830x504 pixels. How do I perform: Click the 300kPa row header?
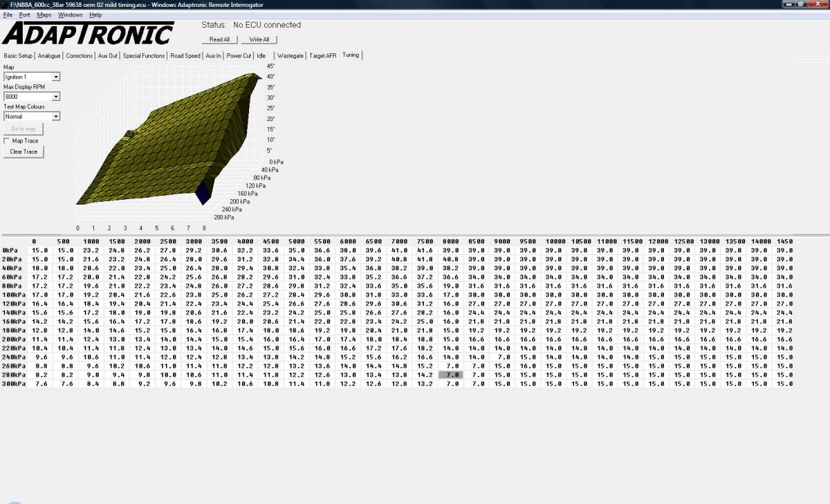(x=14, y=384)
